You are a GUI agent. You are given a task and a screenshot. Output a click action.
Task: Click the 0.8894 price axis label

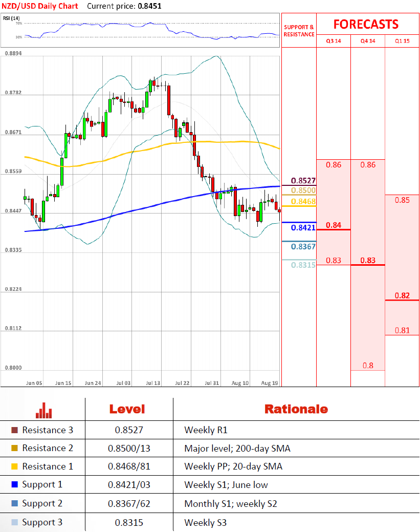[13, 54]
